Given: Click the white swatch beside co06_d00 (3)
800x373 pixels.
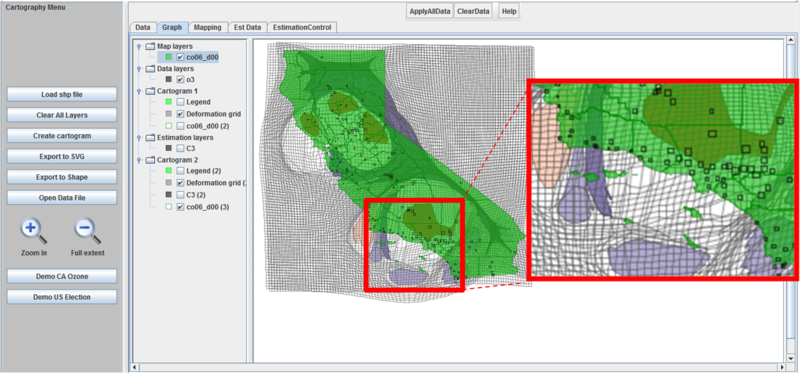Looking at the screenshot, I should [168, 207].
